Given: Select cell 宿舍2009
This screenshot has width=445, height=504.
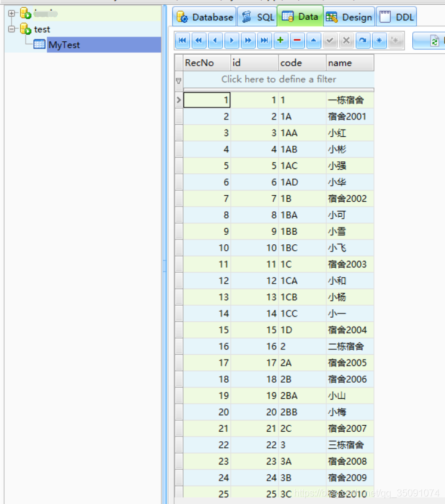Looking at the screenshot, I should (350, 478).
